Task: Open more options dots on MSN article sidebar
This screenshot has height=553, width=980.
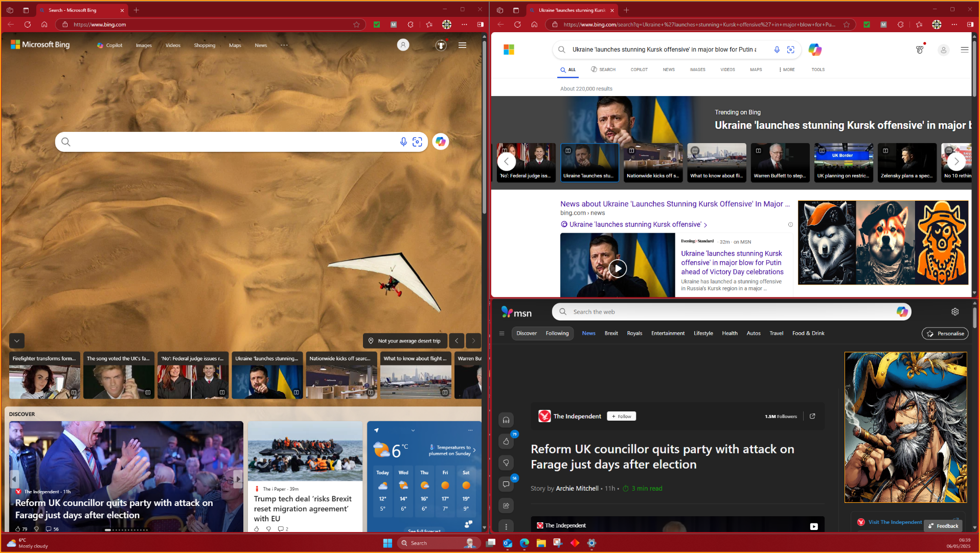Action: (x=506, y=526)
